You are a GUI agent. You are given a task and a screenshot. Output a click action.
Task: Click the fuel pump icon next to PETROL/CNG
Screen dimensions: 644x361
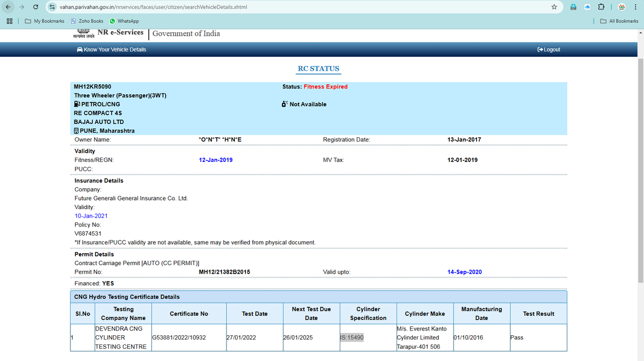[x=77, y=104]
